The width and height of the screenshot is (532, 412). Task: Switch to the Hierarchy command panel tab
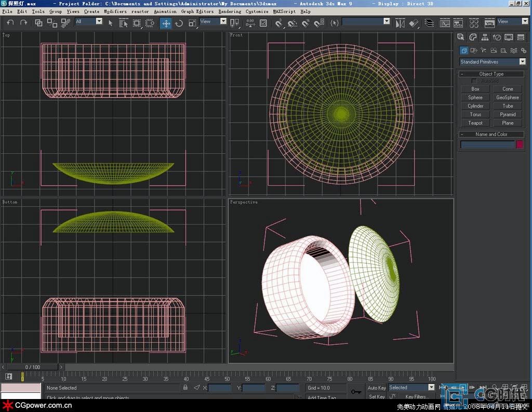(x=485, y=37)
